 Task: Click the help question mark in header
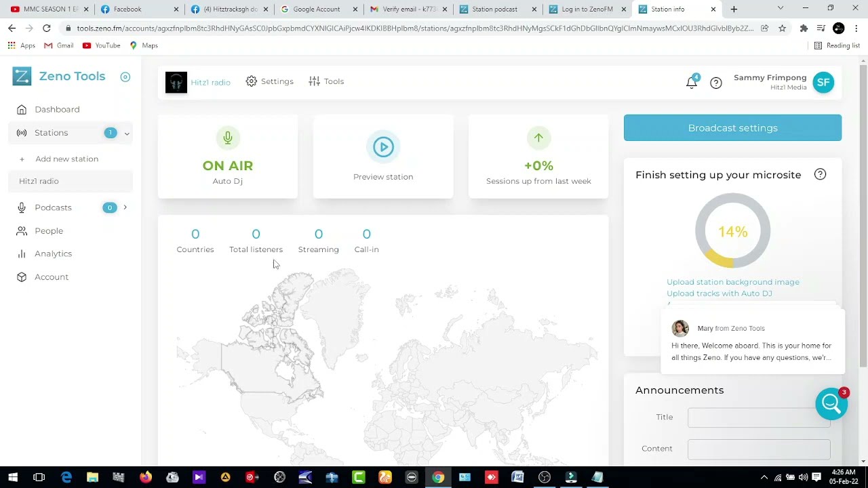tap(716, 83)
